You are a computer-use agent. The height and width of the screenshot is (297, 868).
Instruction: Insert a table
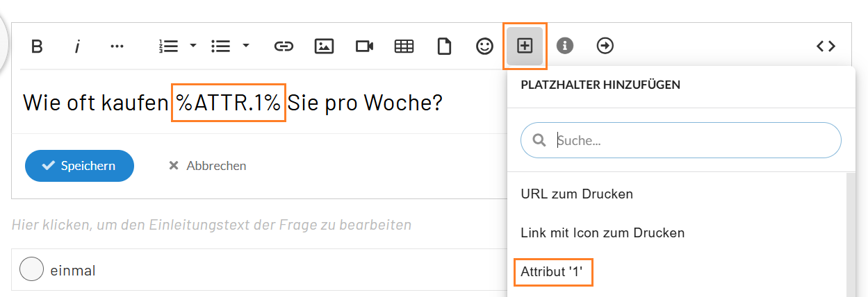coord(404,46)
